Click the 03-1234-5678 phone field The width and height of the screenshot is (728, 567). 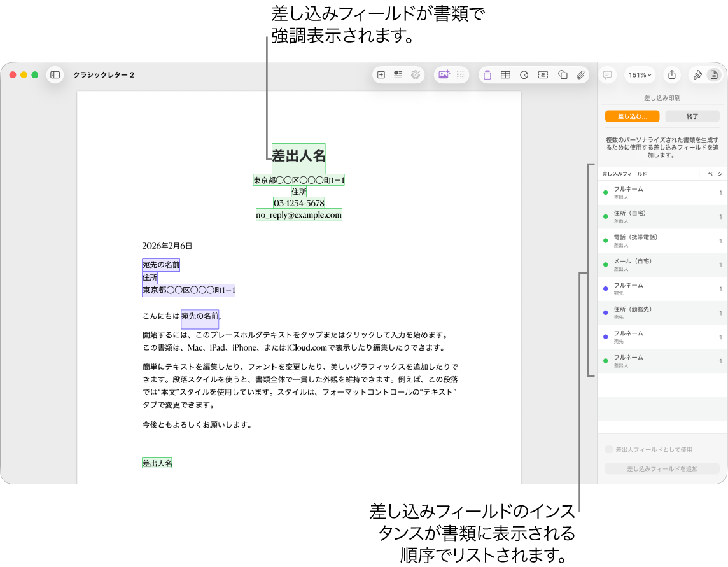click(x=299, y=203)
